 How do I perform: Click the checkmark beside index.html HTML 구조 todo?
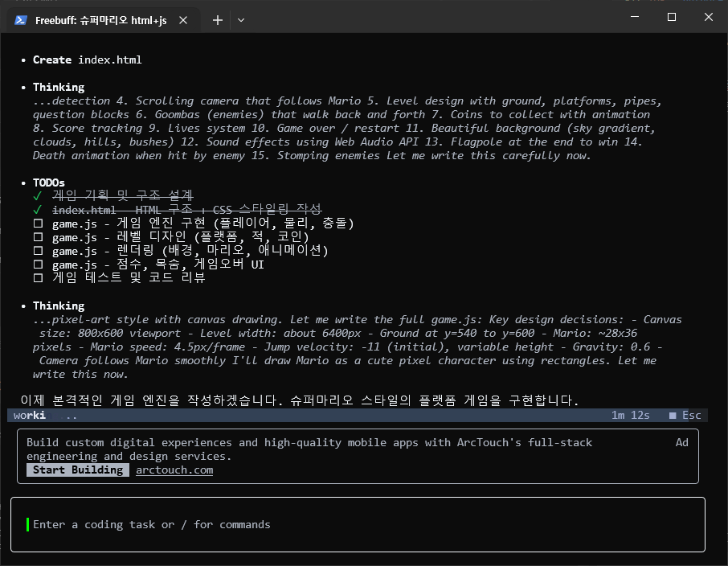coord(38,210)
